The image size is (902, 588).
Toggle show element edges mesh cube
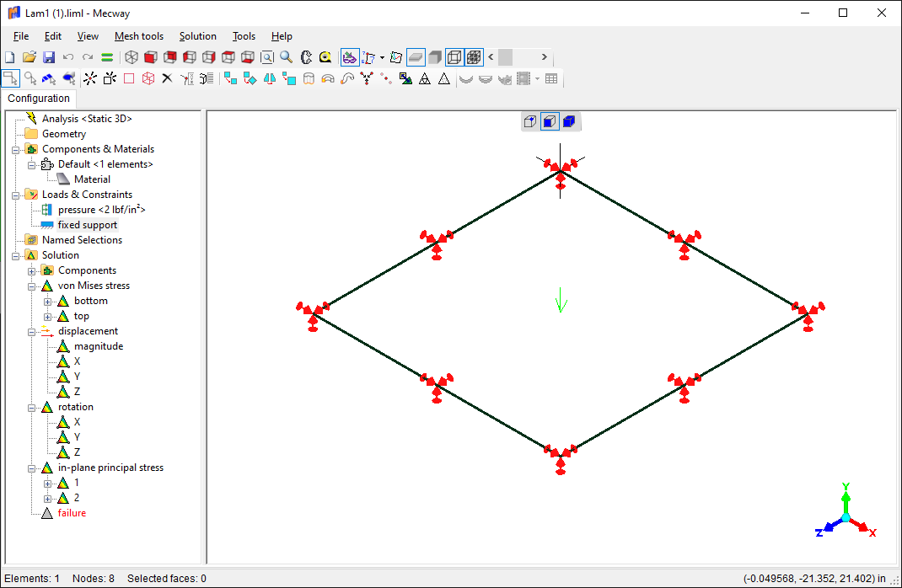point(474,57)
